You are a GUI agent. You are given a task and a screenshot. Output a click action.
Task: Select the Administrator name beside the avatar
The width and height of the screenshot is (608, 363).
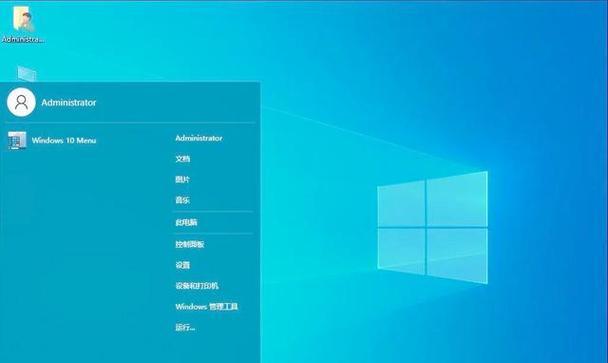click(x=69, y=103)
